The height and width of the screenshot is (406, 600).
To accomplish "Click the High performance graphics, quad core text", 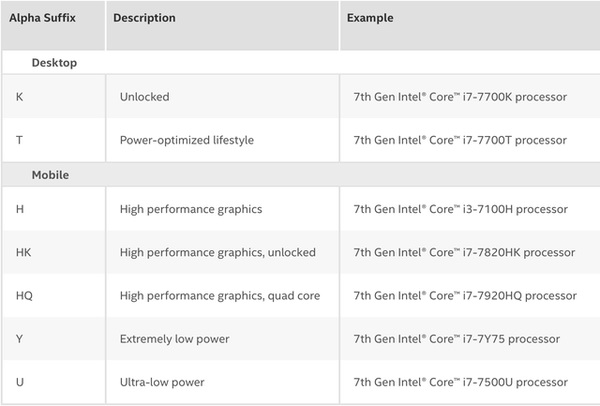I will pyautogui.click(x=221, y=295).
